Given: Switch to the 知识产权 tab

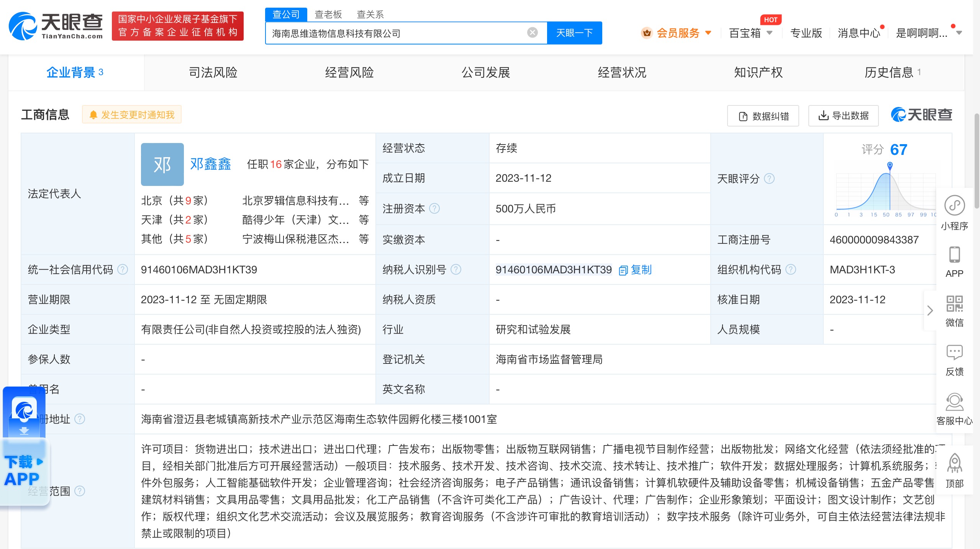Looking at the screenshot, I should [758, 72].
